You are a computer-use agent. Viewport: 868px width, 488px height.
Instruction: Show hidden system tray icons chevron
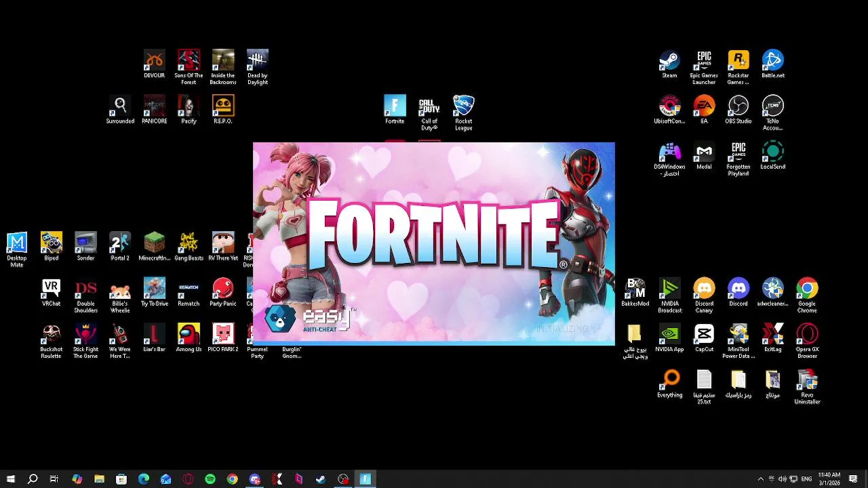(x=760, y=479)
